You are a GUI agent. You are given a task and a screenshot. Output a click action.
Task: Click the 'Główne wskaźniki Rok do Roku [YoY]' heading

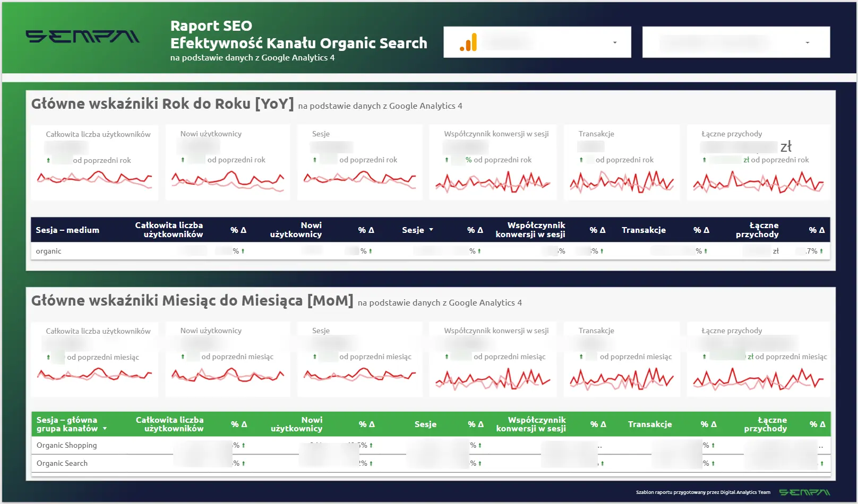coord(162,103)
